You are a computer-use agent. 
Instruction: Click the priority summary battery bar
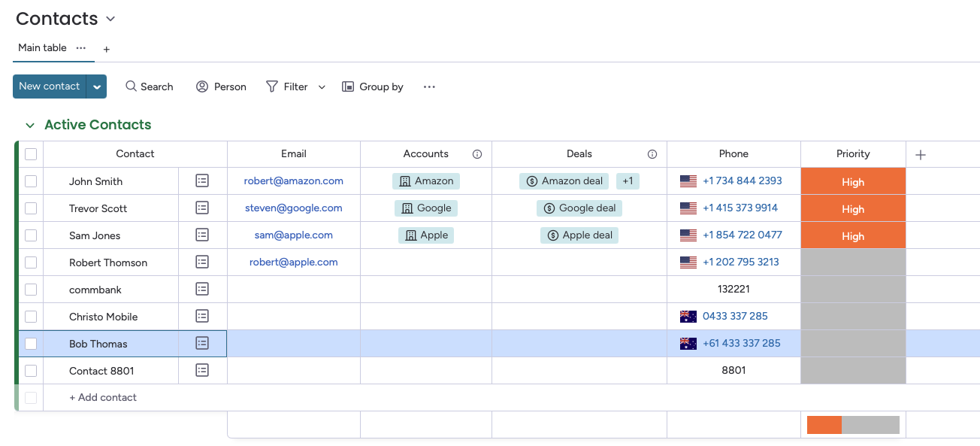(x=853, y=425)
